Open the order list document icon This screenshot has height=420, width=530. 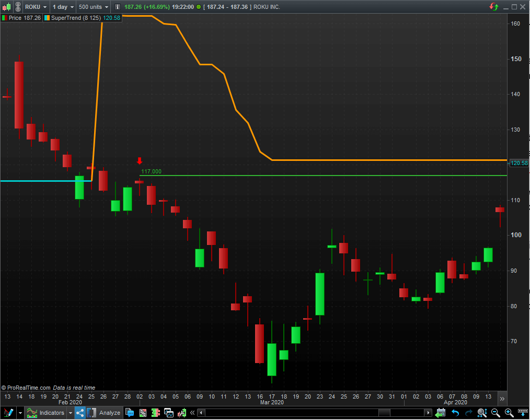click(143, 413)
